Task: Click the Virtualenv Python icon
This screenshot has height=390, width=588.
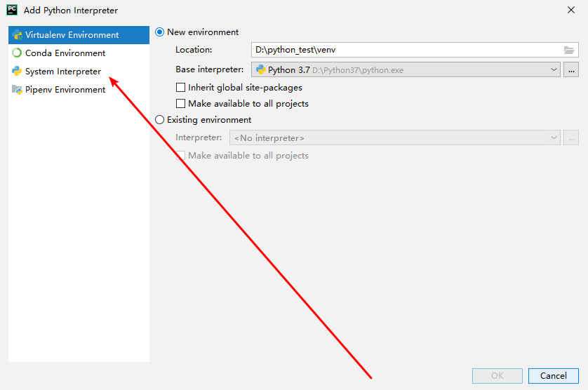Action: coord(18,35)
